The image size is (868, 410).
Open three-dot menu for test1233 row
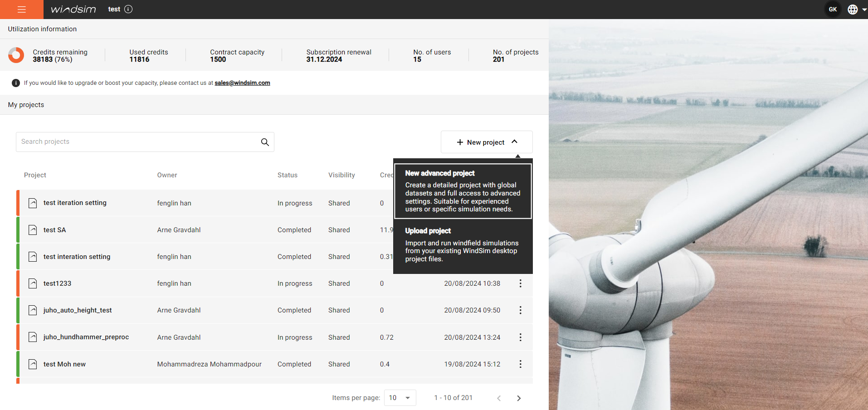point(520,283)
